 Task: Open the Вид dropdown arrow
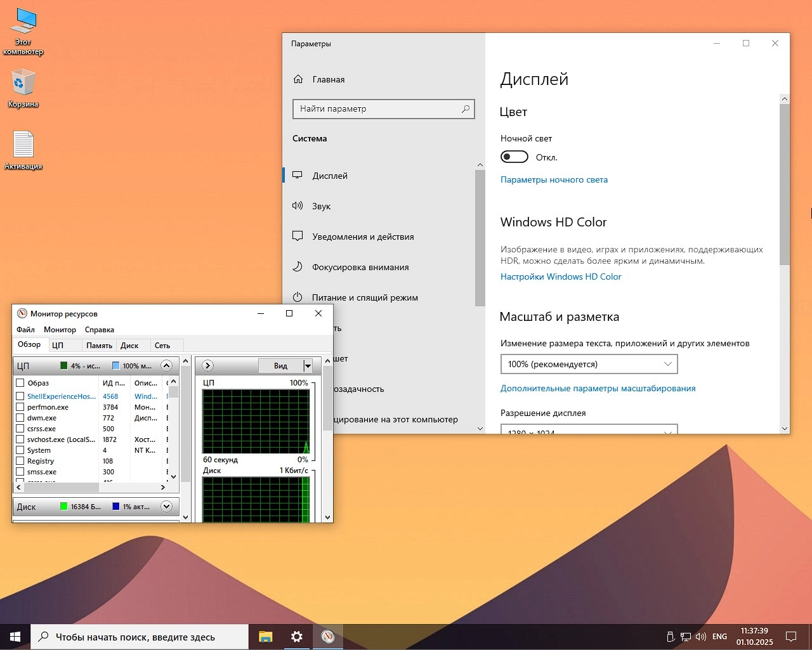pos(308,365)
